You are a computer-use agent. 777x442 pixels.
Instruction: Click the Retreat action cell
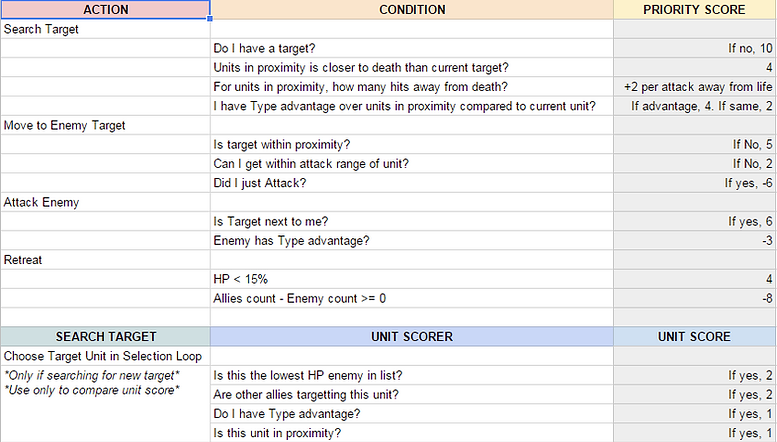[x=106, y=260]
